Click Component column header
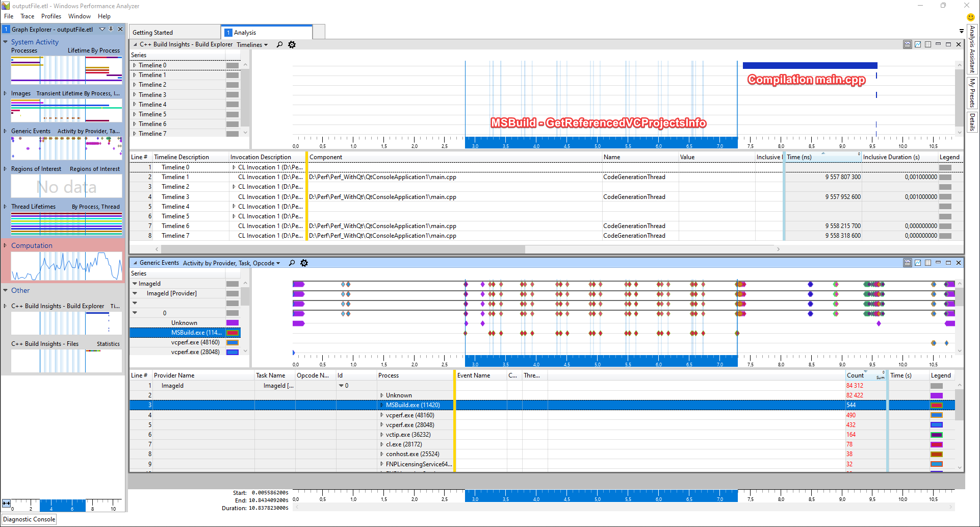 coord(455,157)
